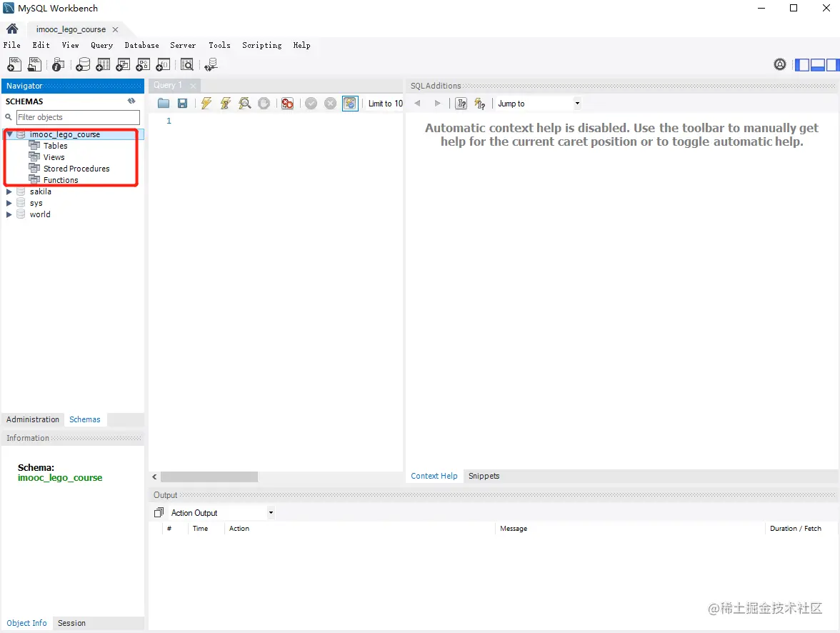Switch to the Context Help tab
Screen dimensions: 840x633
[434, 476]
